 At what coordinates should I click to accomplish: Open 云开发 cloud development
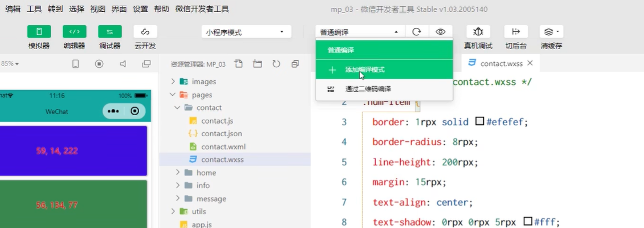pos(145,31)
